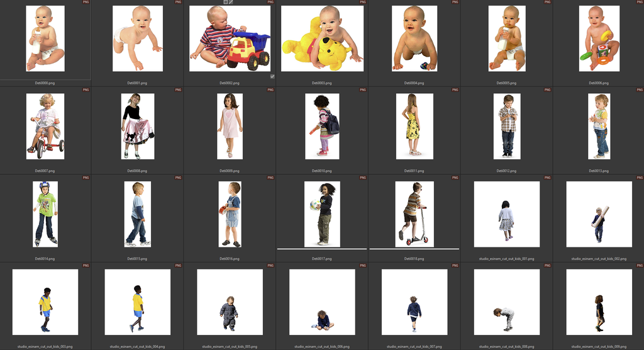Toggle the checkbox on Deti0002.png tile
Viewport: 644px width, 350px height.
pos(272,76)
